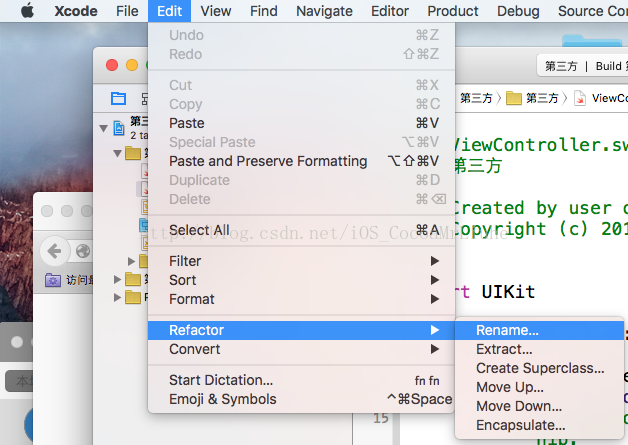Click Emoji & Symbols menu entry
Viewport: 628px width, 445px height.
(x=222, y=399)
